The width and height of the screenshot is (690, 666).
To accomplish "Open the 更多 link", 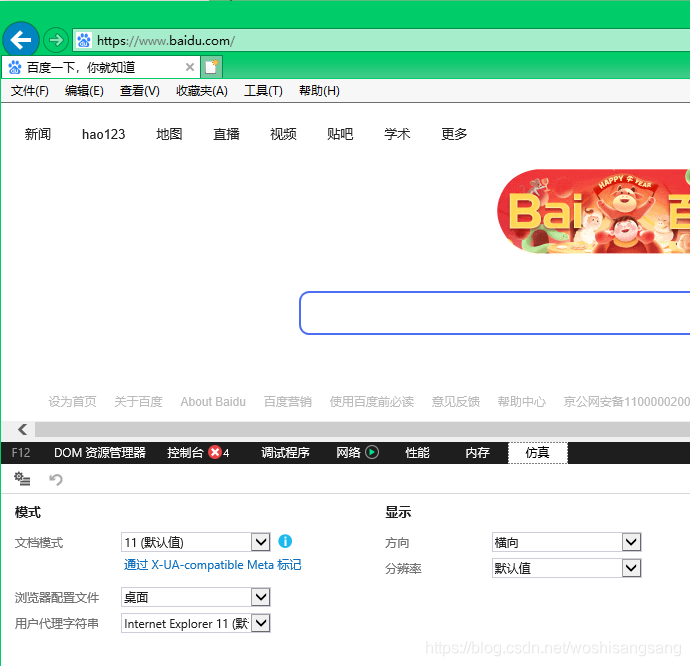I will [454, 134].
